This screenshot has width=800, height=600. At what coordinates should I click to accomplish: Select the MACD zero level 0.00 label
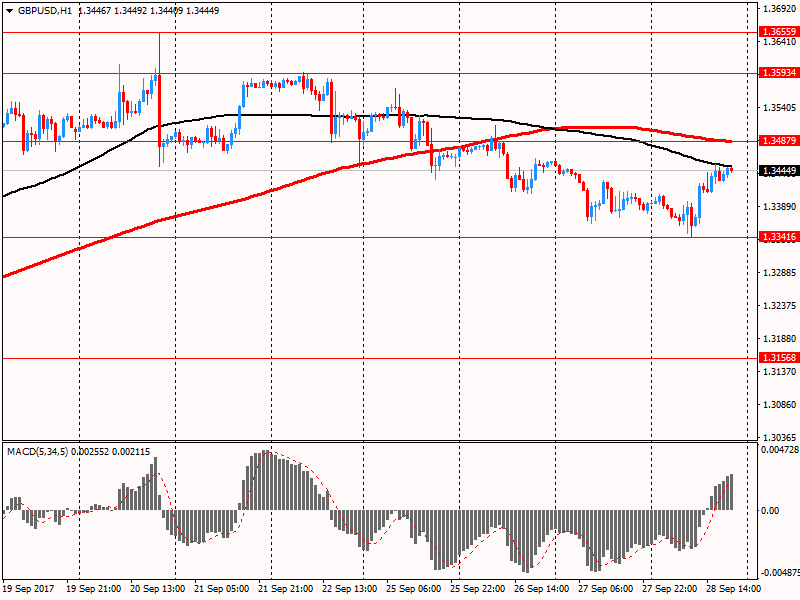click(x=770, y=511)
